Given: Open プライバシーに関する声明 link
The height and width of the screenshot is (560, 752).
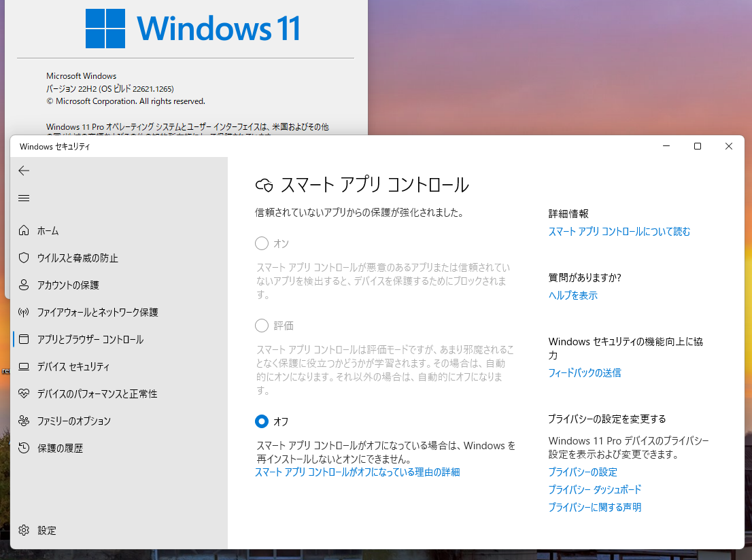Looking at the screenshot, I should click(595, 507).
